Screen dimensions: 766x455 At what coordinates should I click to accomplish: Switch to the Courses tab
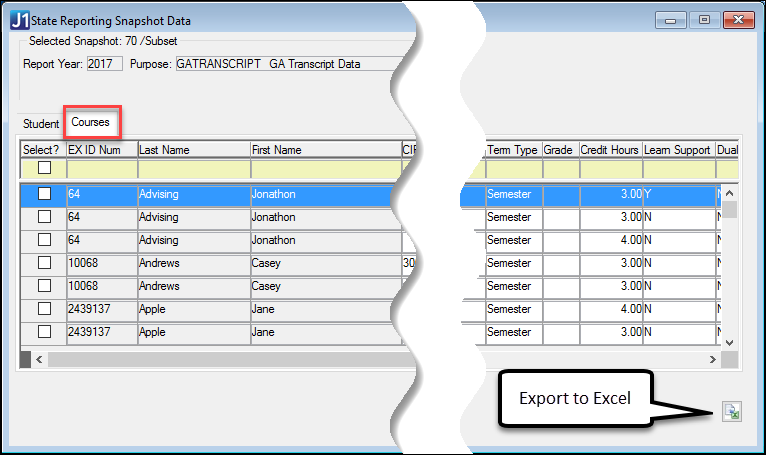coord(90,122)
